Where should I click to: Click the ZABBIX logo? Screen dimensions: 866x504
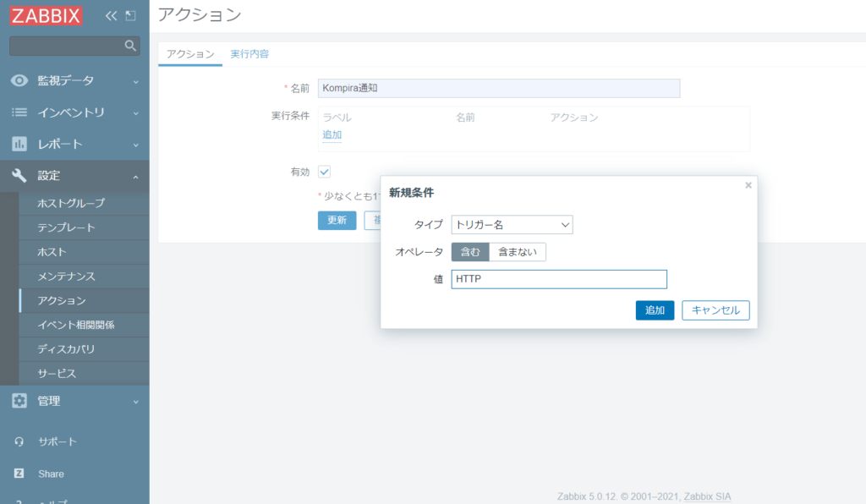coord(46,14)
